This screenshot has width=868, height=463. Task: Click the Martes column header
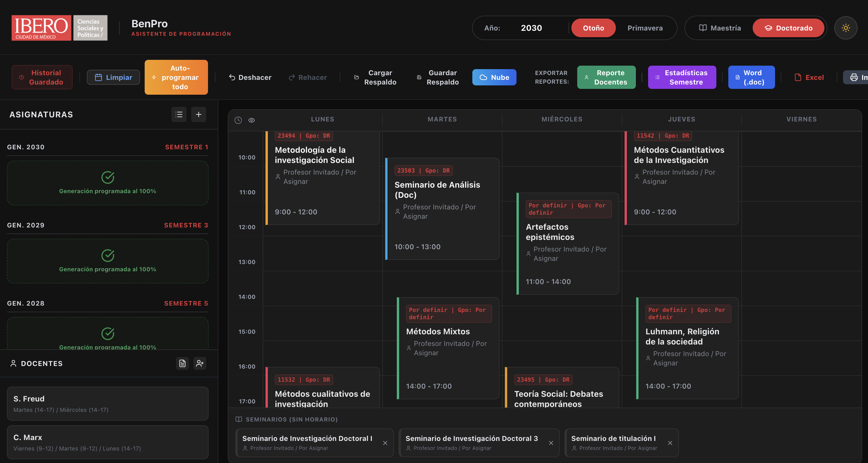click(442, 119)
